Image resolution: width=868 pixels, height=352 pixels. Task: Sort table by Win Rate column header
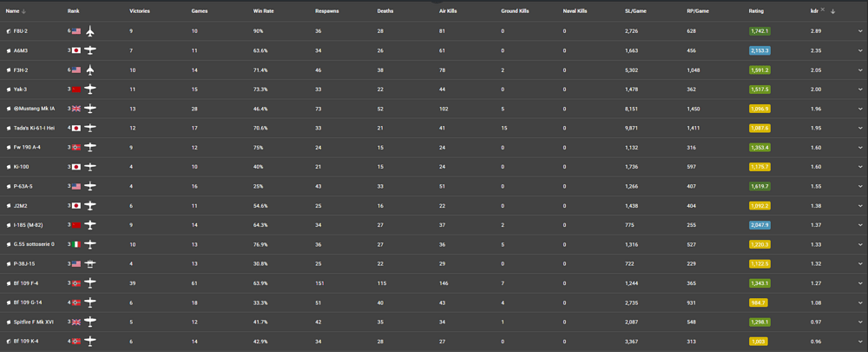coord(261,11)
